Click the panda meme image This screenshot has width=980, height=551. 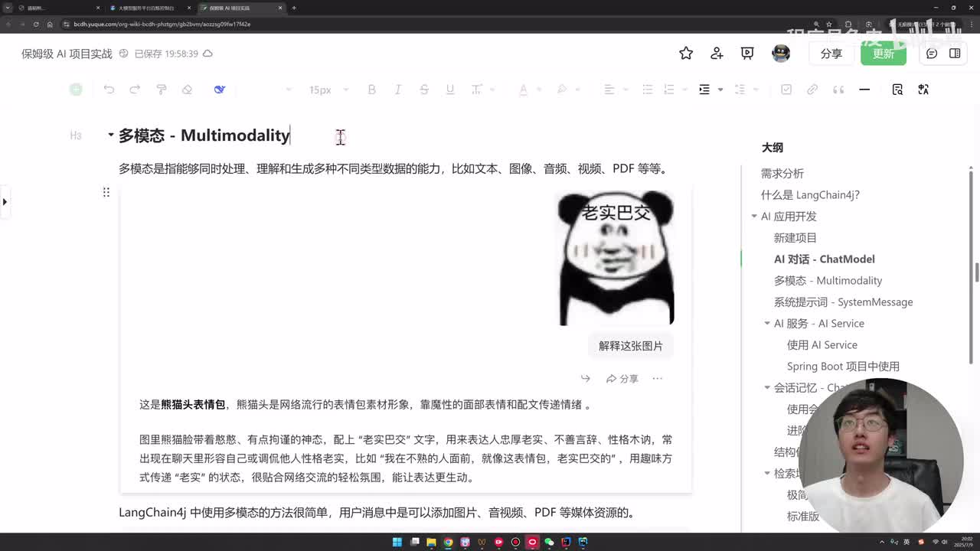pyautogui.click(x=616, y=258)
